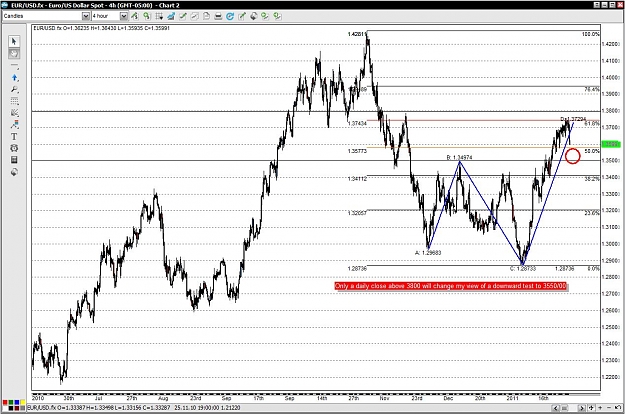Zoom in with the plus button
The width and height of the screenshot is (625, 414).
click(x=600, y=408)
